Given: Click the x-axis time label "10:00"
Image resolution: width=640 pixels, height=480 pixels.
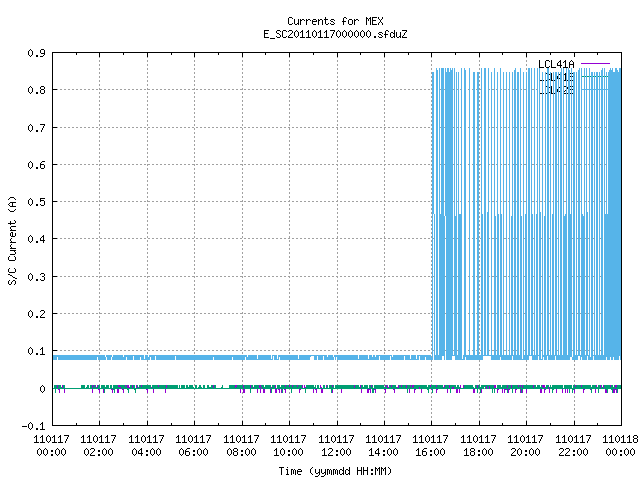Looking at the screenshot, I should click(x=289, y=452).
